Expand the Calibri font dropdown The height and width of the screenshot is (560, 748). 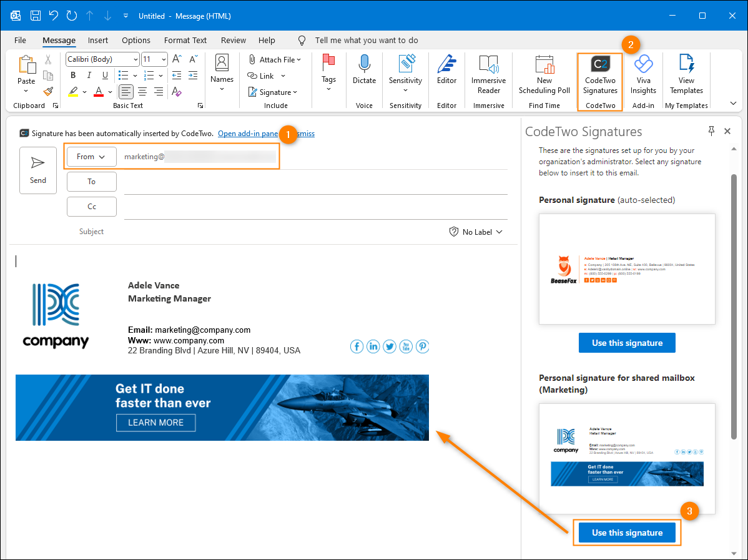(x=136, y=59)
